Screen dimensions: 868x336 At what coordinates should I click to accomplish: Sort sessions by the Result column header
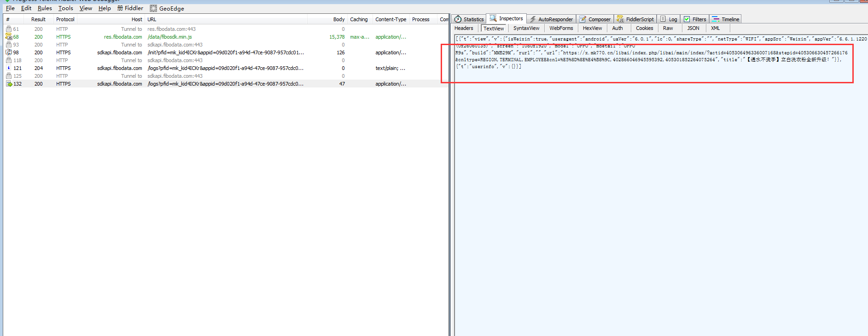(38, 19)
